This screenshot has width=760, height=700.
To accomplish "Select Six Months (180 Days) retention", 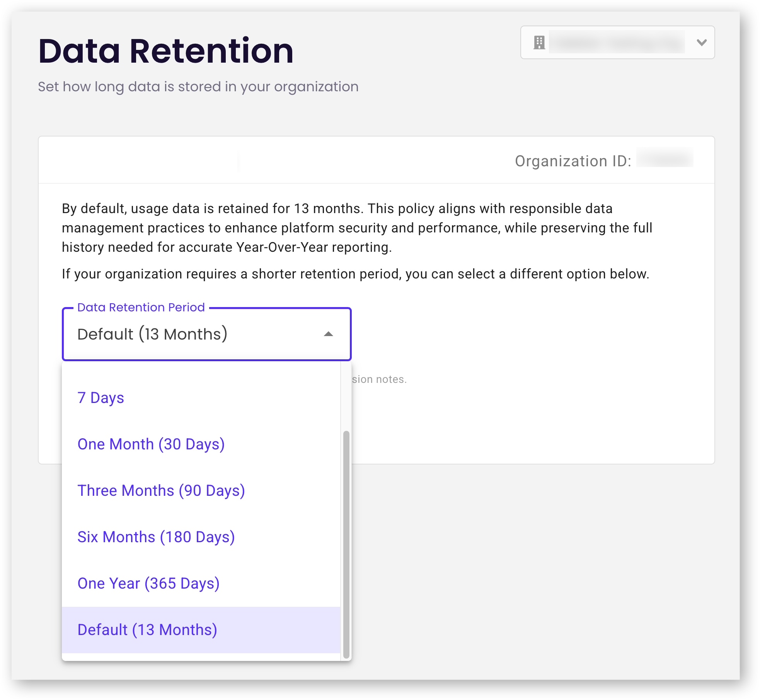I will coord(156,537).
